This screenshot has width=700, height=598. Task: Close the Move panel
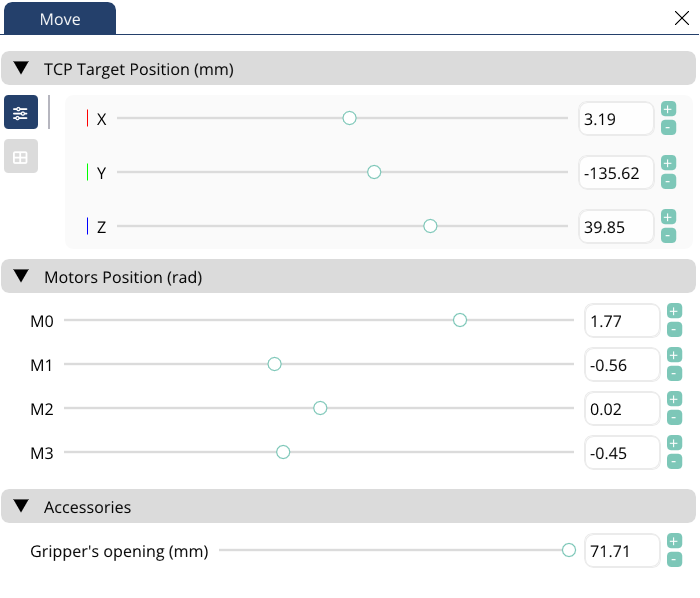pyautogui.click(x=682, y=18)
